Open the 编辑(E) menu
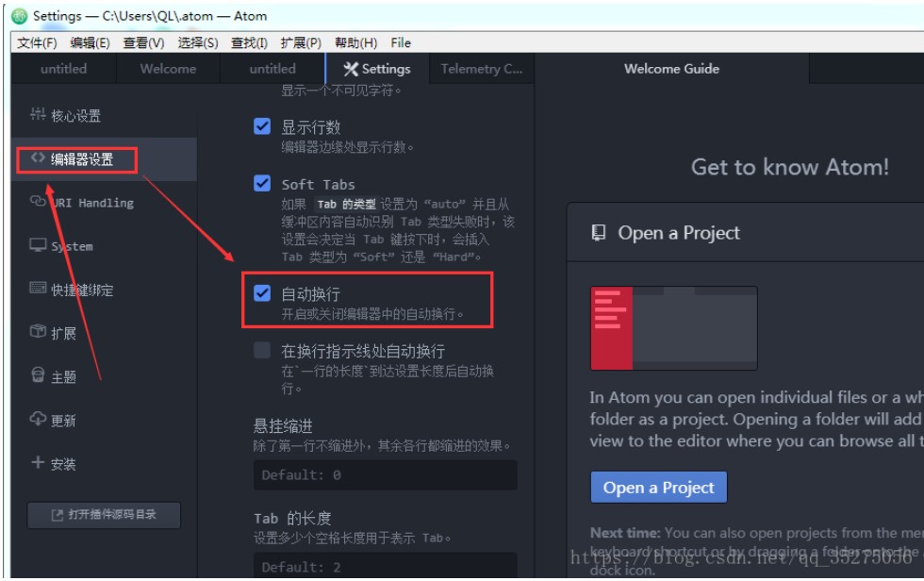Viewport: 924px width, 581px height. click(90, 42)
